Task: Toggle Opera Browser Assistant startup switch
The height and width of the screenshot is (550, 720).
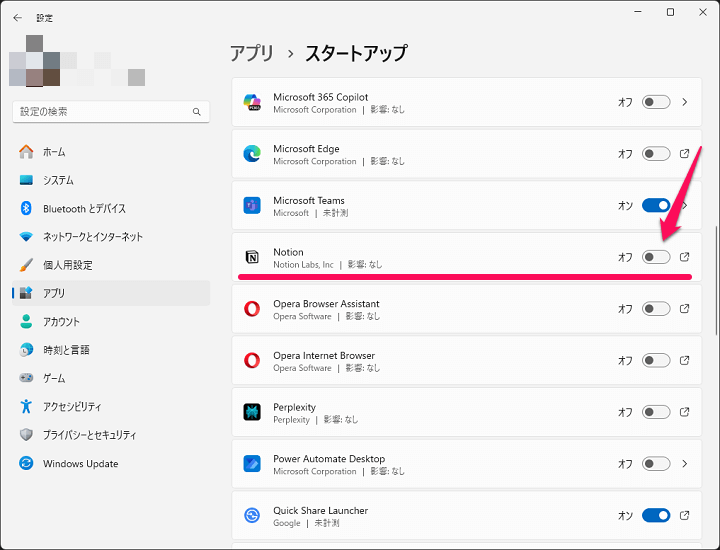Action: 656,309
